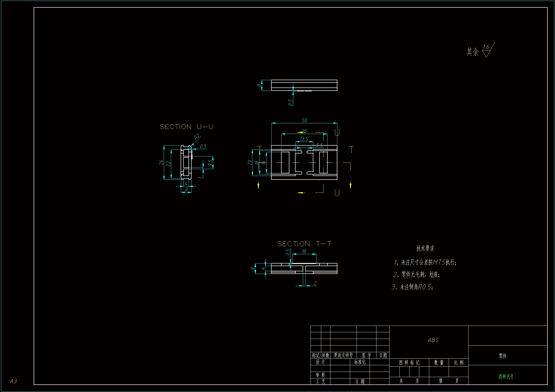Select the 技术要求 heading text
Screen dimensions: 555x392
click(x=425, y=248)
